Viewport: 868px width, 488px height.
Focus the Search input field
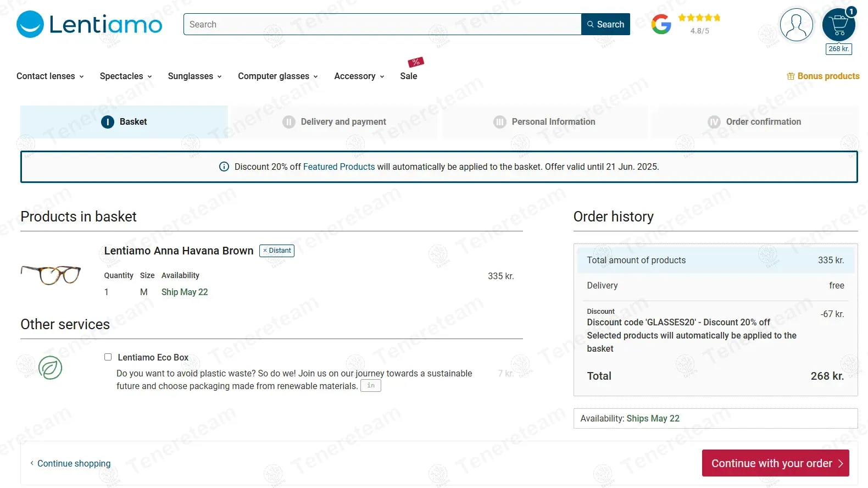pyautogui.click(x=382, y=24)
